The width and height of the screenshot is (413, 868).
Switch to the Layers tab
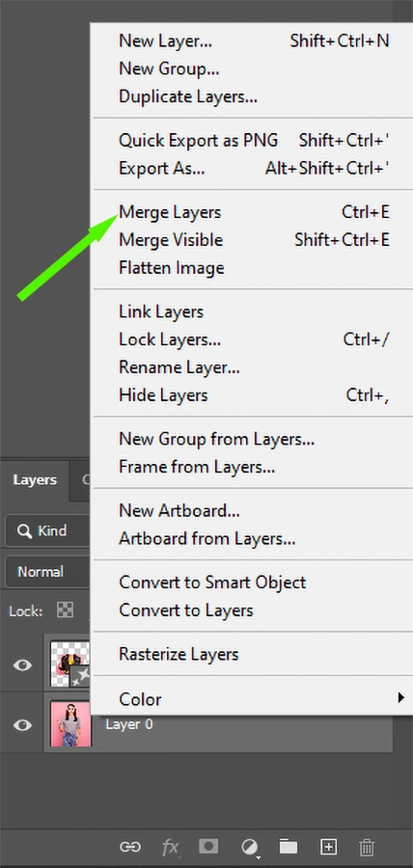click(x=35, y=480)
